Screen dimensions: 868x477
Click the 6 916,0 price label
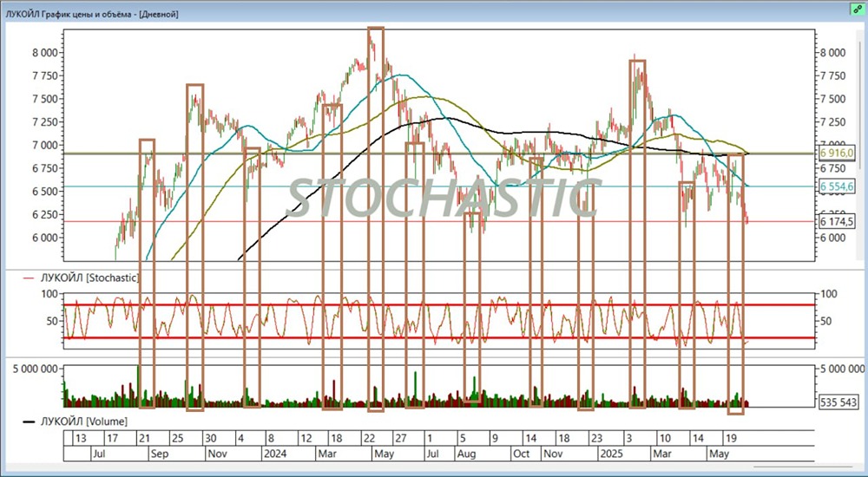pyautogui.click(x=838, y=153)
